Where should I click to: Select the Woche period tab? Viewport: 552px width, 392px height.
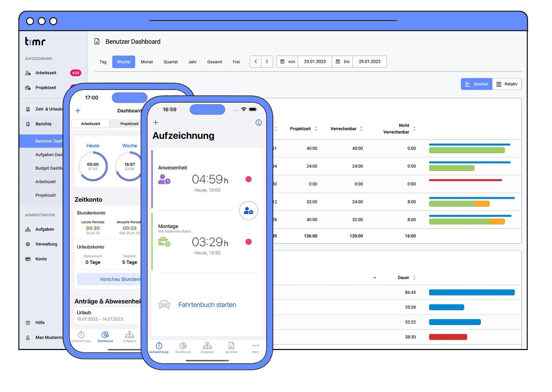click(x=124, y=62)
